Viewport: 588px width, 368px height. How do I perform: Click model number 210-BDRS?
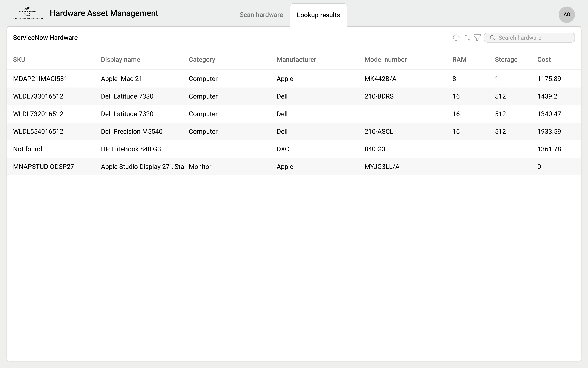[379, 96]
